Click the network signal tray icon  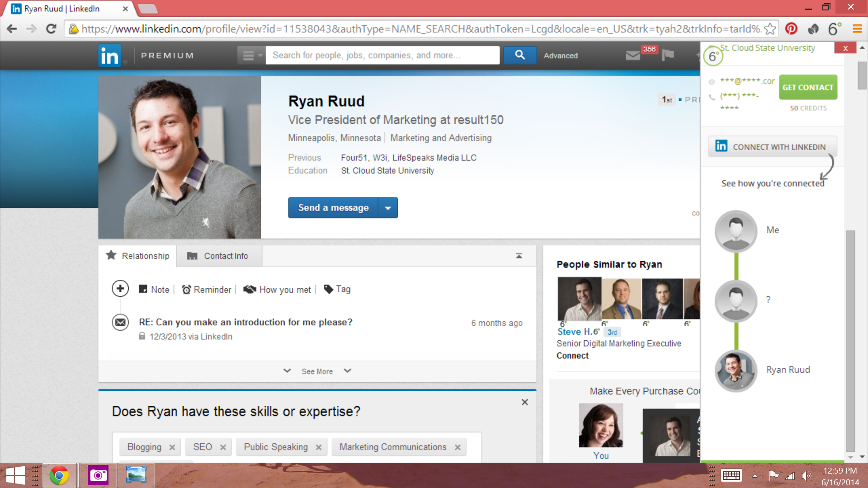point(790,476)
